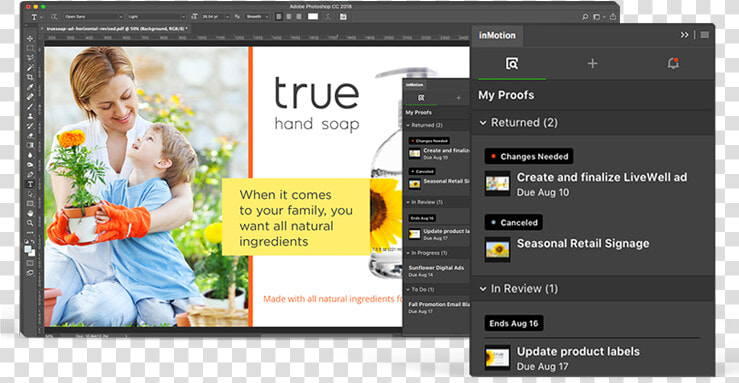This screenshot has width=739, height=383.
Task: Open the font family dropdown Open Sans
Action: tap(93, 16)
